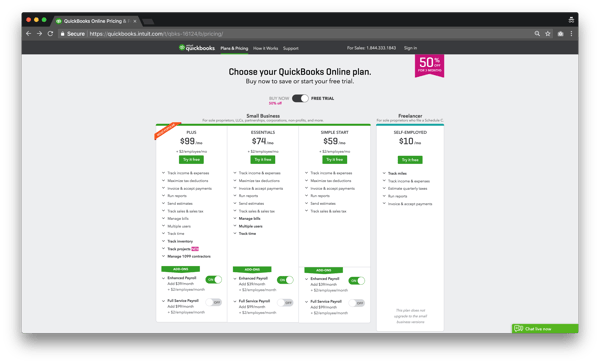Viewport: 600px width, 364px height.
Task: Click Try it free under the Simple Start plan
Action: (335, 160)
